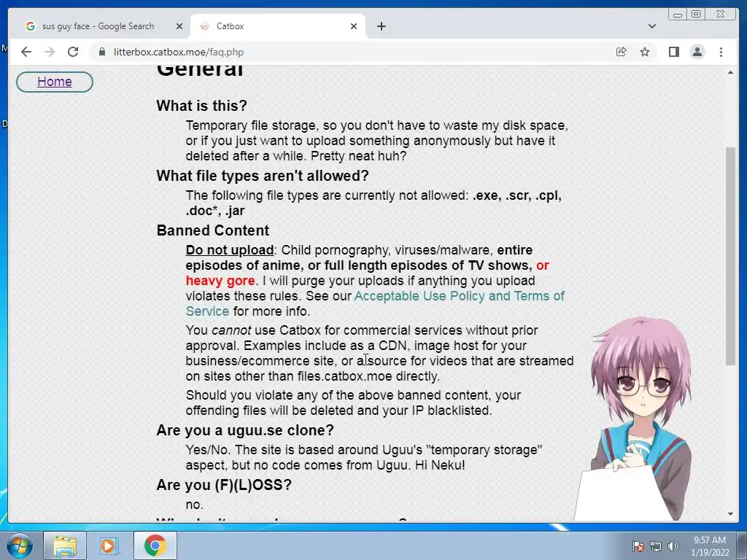
Task: Click the '.doc*, .jar' text
Action: point(215,211)
